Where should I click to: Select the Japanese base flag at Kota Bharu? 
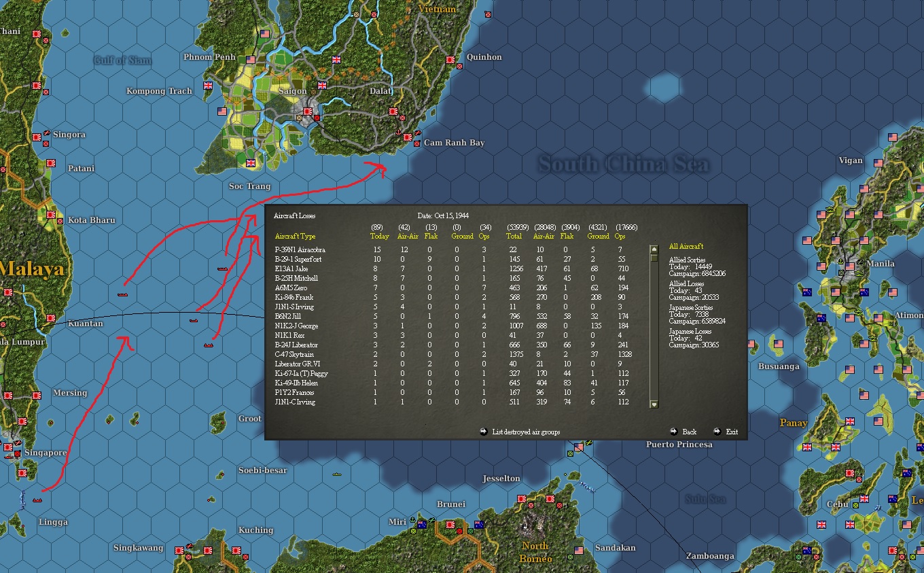click(50, 216)
